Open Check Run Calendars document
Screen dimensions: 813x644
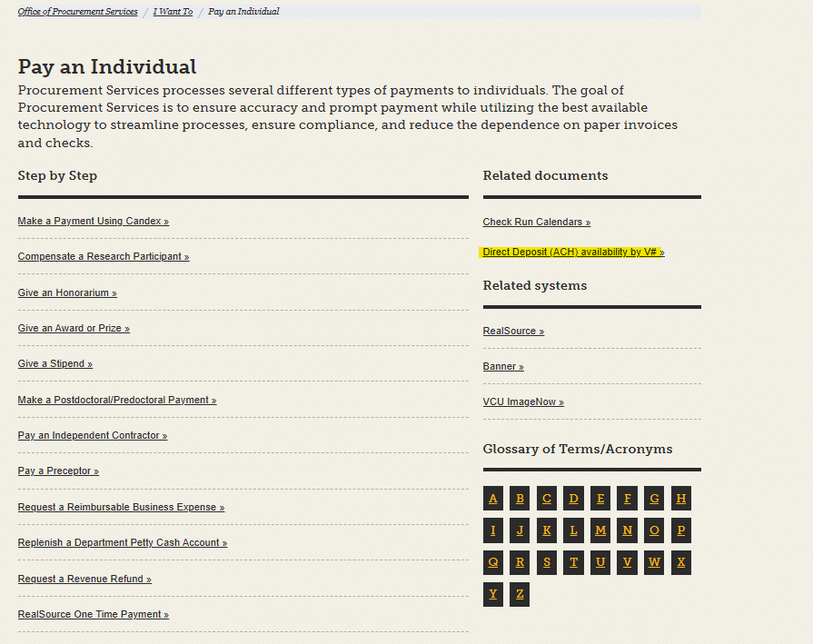pos(536,223)
